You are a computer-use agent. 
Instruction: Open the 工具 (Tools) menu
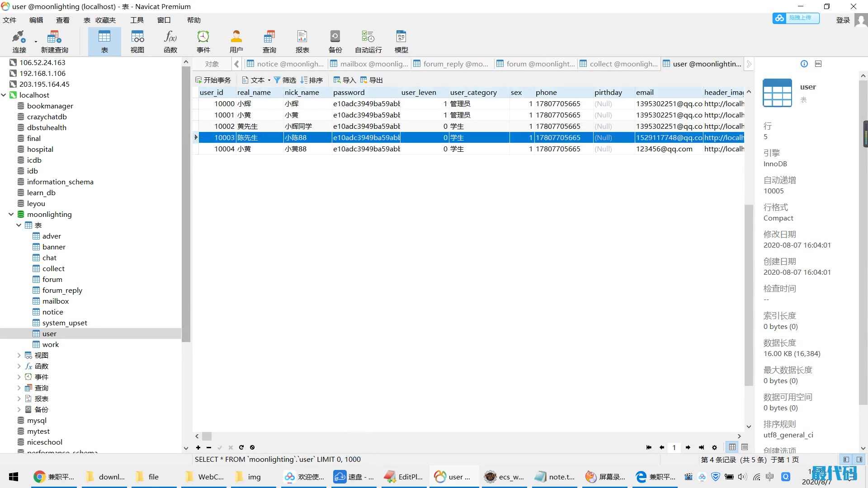[x=137, y=20]
